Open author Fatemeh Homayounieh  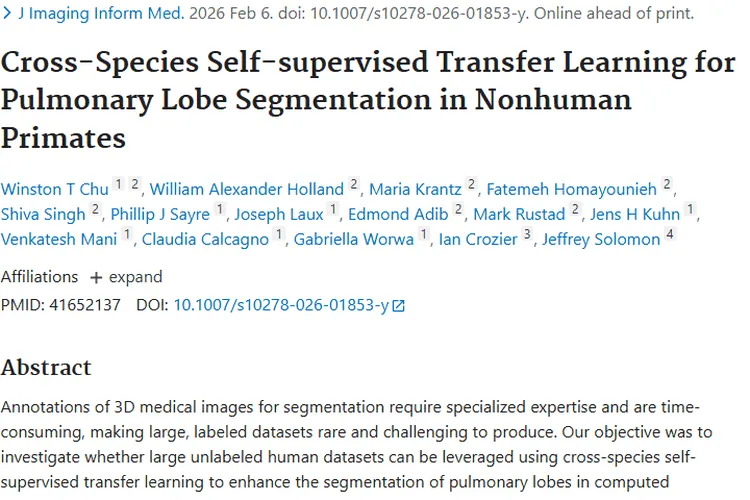(x=571, y=189)
